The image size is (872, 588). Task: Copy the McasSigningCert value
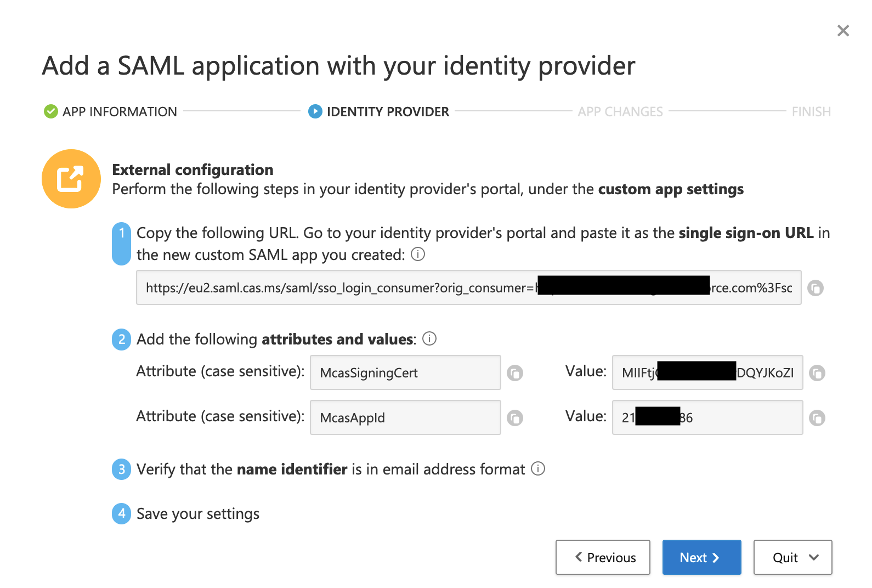pyautogui.click(x=817, y=373)
